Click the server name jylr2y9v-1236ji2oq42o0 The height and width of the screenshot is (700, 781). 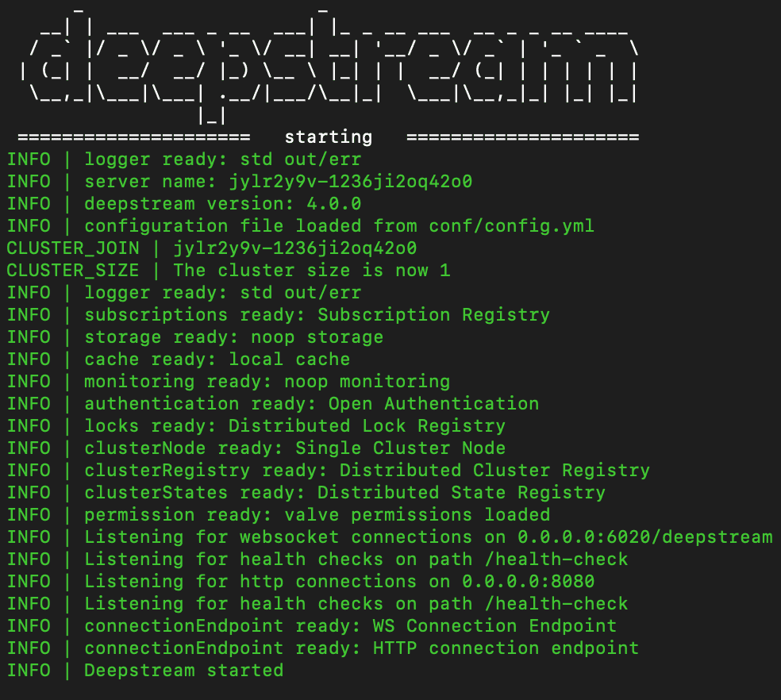pos(351,182)
